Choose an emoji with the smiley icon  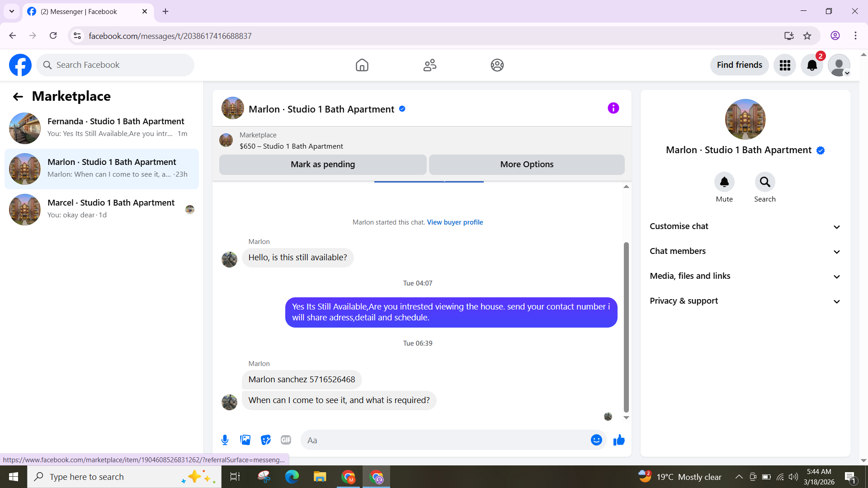click(596, 440)
